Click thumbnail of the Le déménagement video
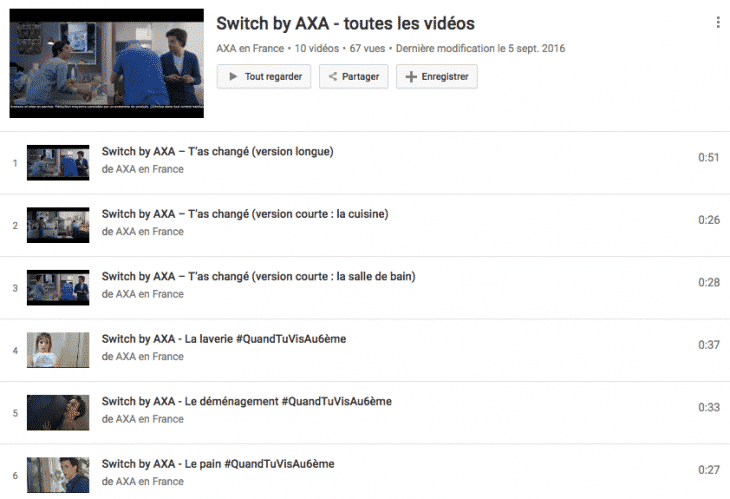The height and width of the screenshot is (499, 730). 58,412
